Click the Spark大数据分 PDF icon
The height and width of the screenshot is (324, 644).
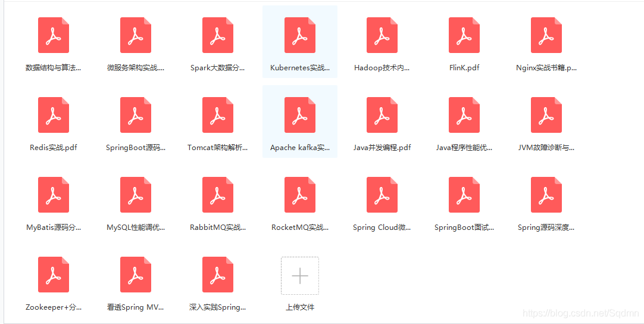tap(218, 35)
